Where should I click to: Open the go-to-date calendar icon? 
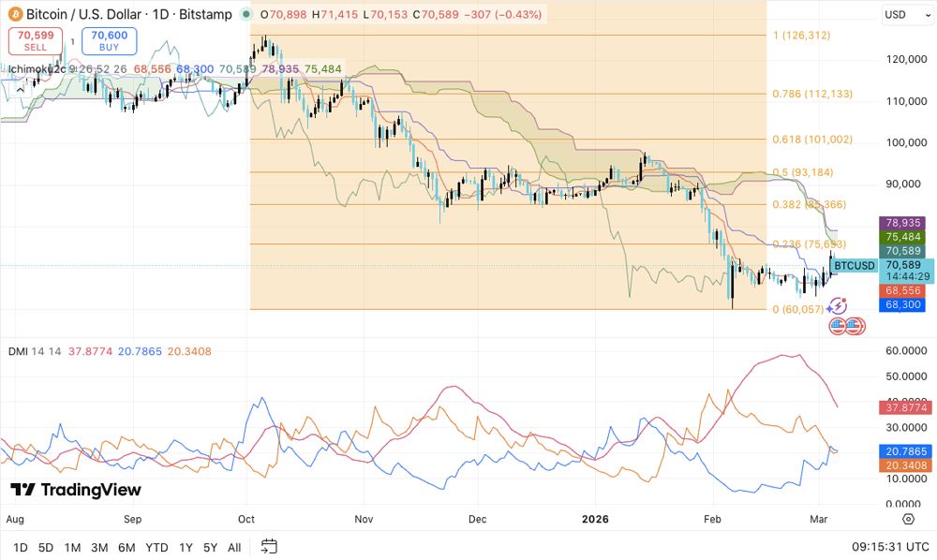click(269, 547)
